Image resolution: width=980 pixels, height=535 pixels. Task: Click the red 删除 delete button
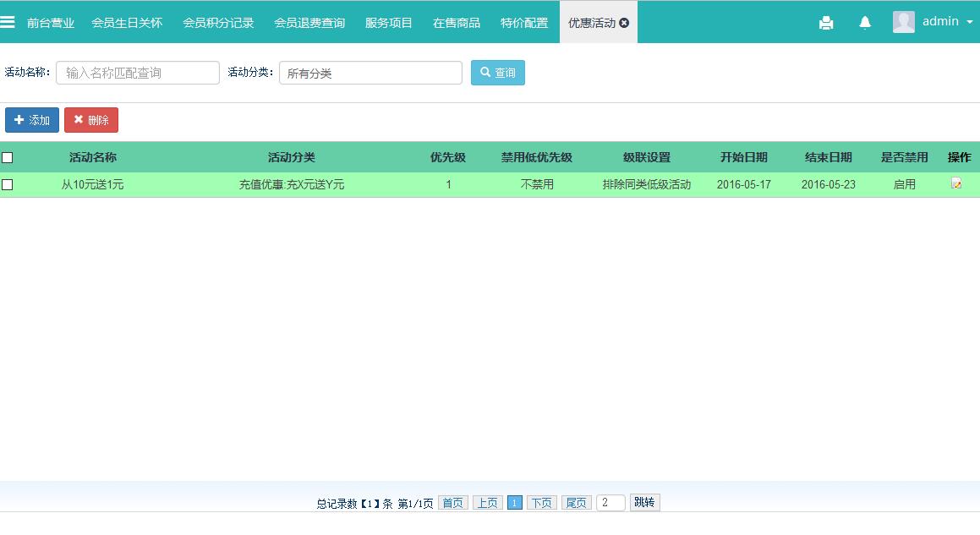[x=91, y=120]
